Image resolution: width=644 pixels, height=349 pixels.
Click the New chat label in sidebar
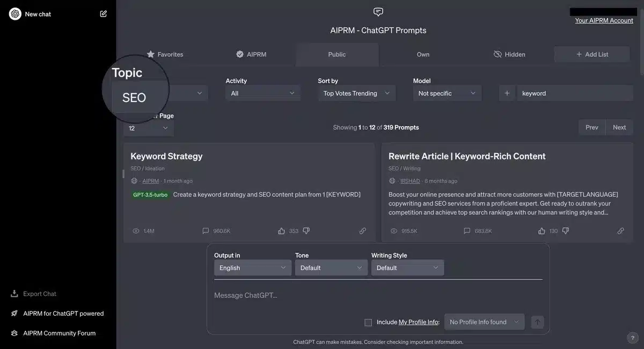pos(38,14)
